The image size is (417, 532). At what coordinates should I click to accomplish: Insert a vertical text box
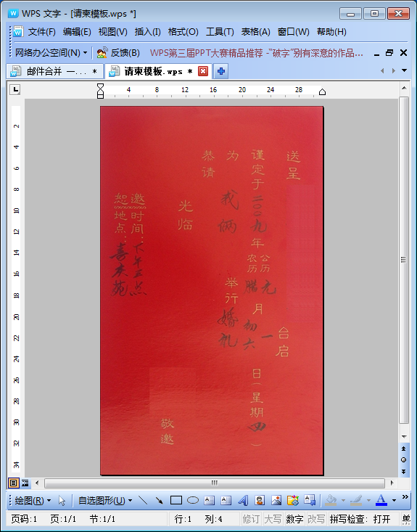226,500
